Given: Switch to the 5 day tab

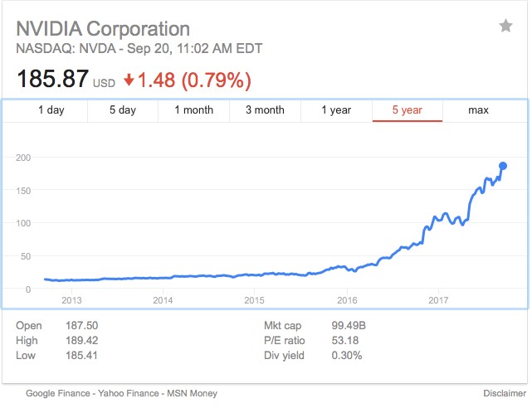Looking at the screenshot, I should pyautogui.click(x=123, y=110).
